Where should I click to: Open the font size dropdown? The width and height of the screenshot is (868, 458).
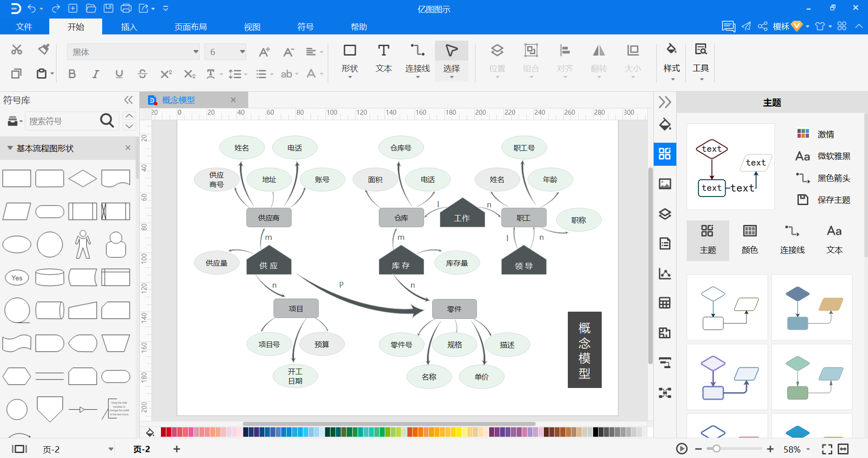pos(225,52)
